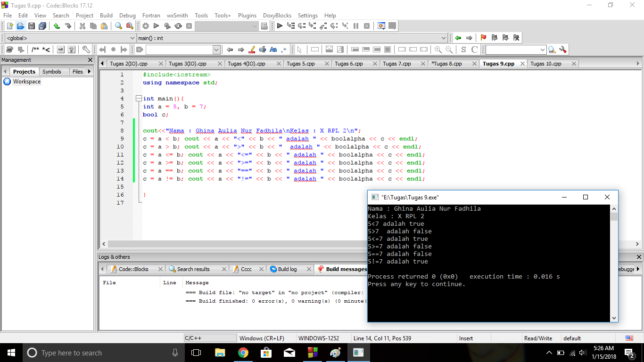The image size is (644, 362).
Task: Insert a Doxygen block comment with /** icon
Action: pyautogui.click(x=35, y=49)
